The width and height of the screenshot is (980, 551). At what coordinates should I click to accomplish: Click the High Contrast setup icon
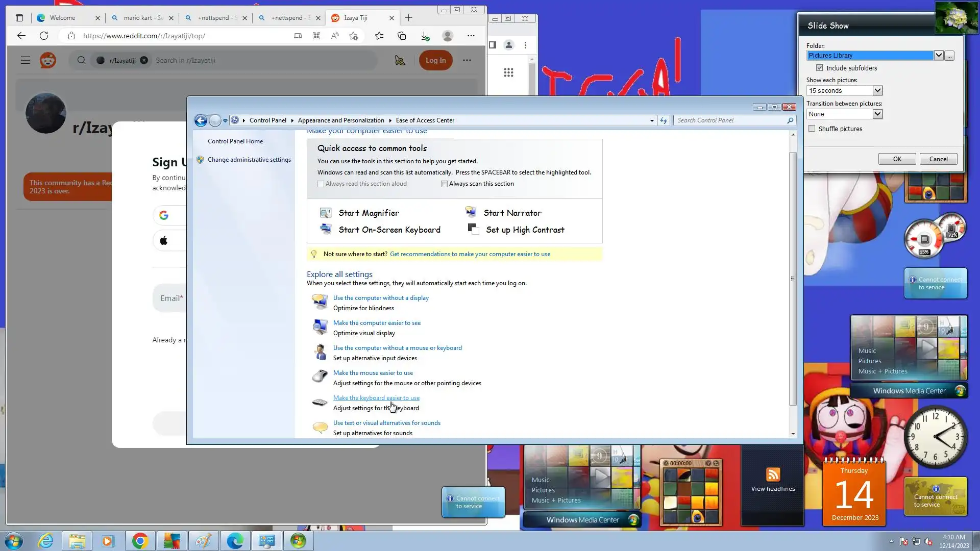pyautogui.click(x=473, y=229)
